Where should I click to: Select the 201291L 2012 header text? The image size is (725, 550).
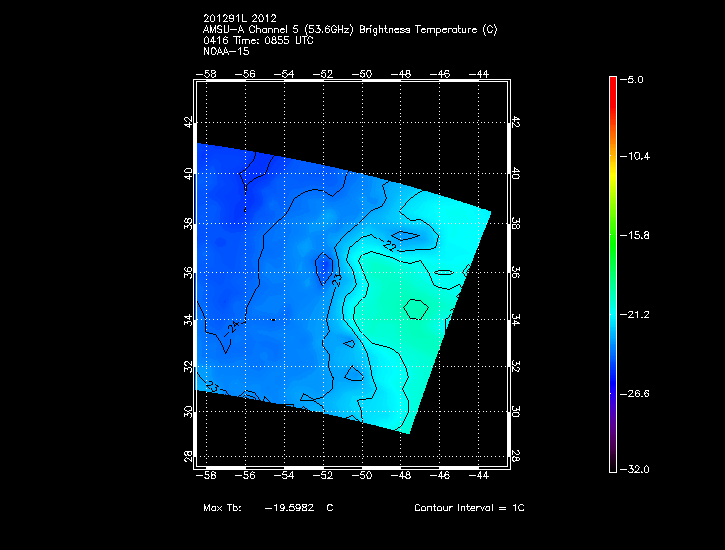(241, 18)
